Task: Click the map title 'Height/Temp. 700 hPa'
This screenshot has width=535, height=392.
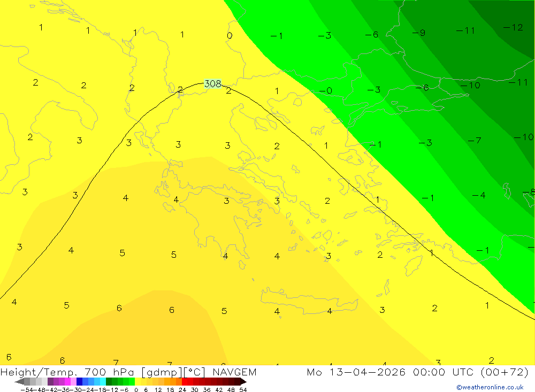Action: (x=68, y=372)
